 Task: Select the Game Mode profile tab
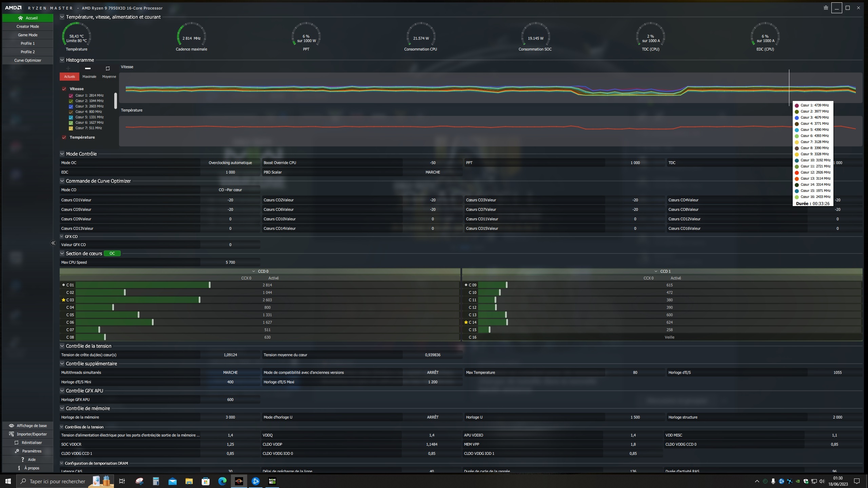click(28, 35)
